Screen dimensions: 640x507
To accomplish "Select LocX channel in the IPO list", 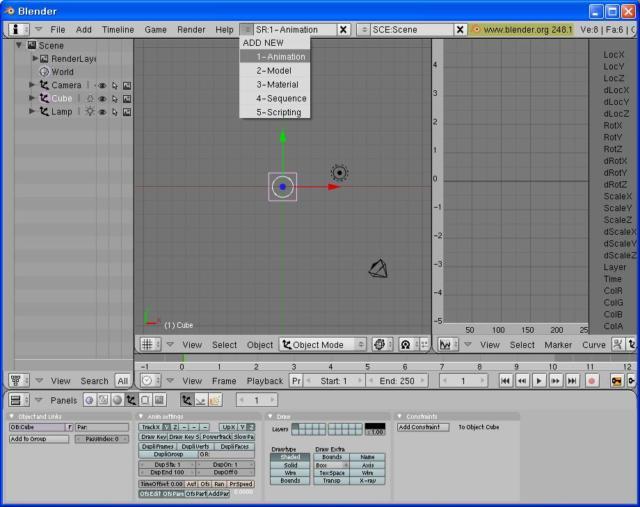I will pos(613,54).
